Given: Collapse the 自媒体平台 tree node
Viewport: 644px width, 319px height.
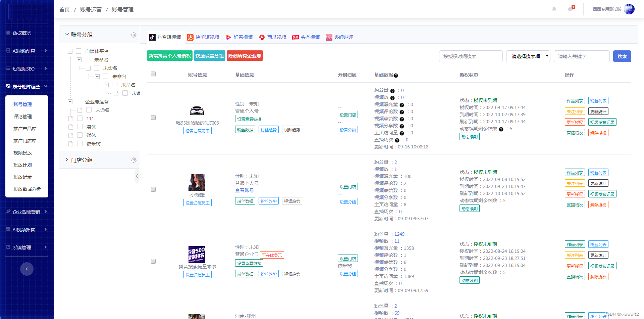Looking at the screenshot, I should 70,51.
